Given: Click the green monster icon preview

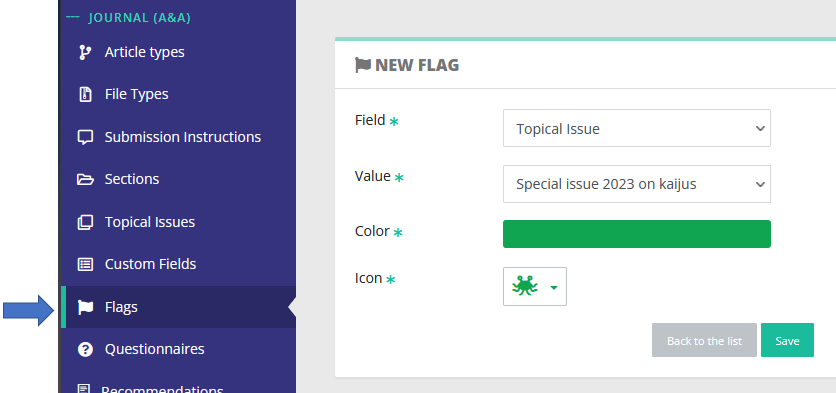Looking at the screenshot, I should click(525, 286).
